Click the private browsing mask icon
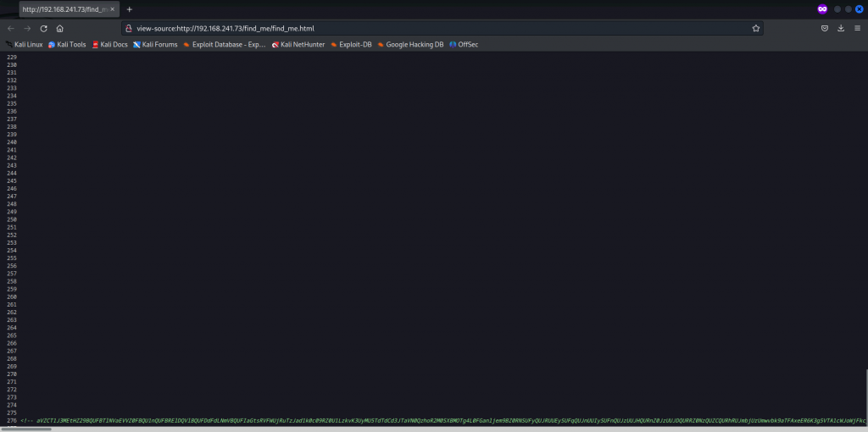 point(822,9)
